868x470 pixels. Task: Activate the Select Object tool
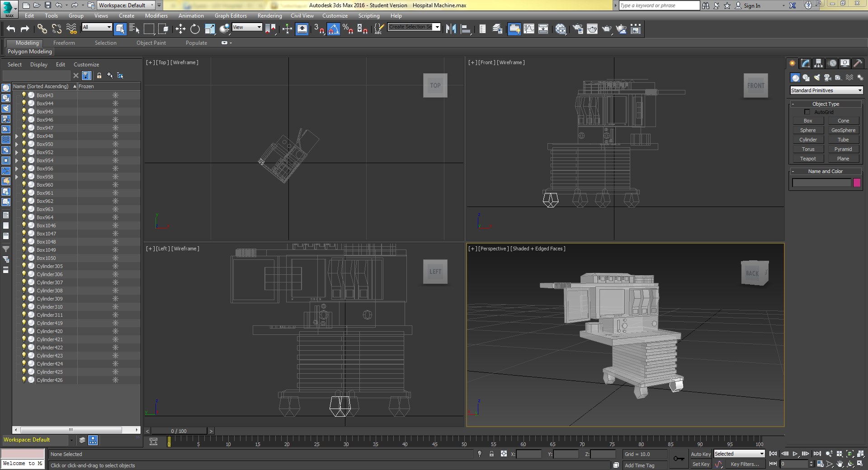click(x=120, y=29)
